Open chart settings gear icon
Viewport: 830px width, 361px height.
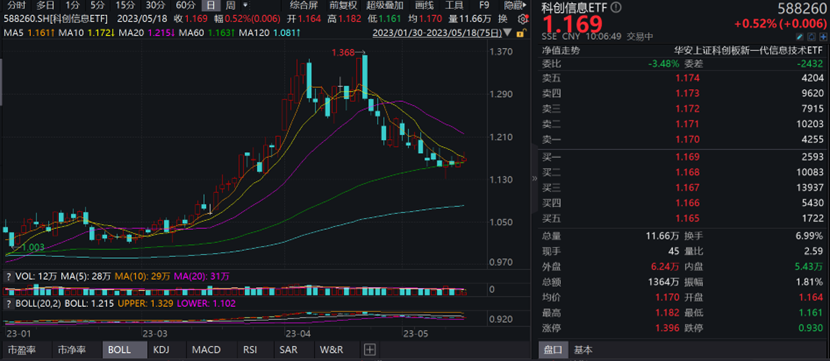522,19
